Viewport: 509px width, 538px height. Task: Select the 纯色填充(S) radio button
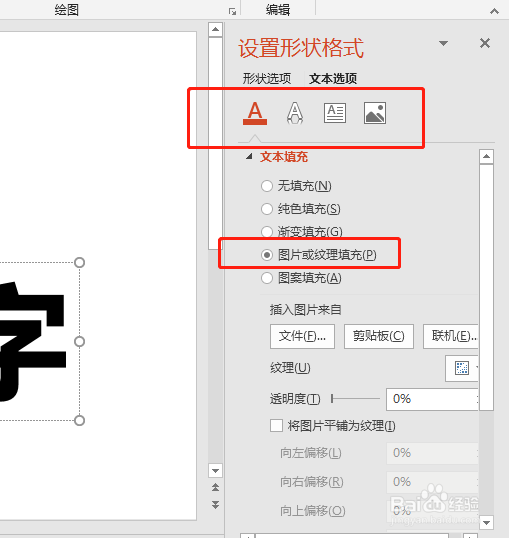coord(267,209)
